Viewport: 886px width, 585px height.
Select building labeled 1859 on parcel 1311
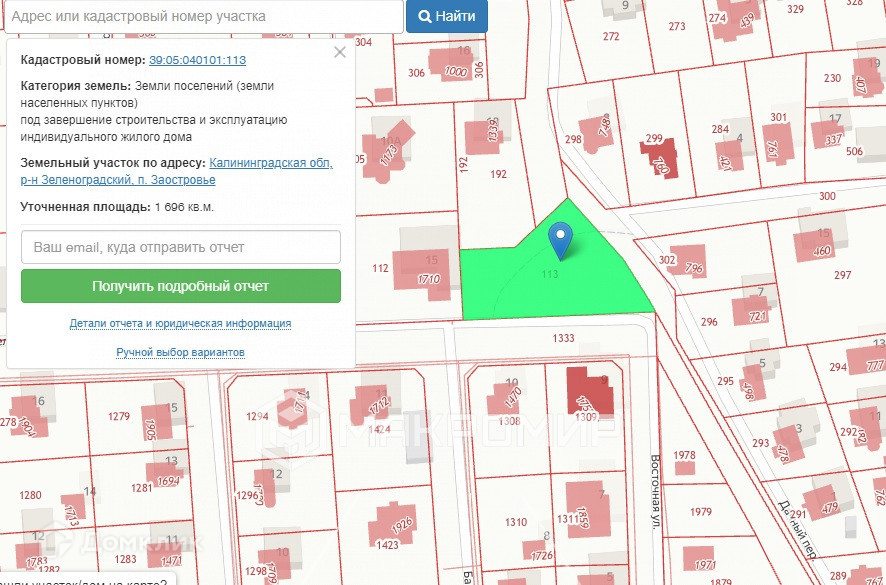tap(588, 510)
